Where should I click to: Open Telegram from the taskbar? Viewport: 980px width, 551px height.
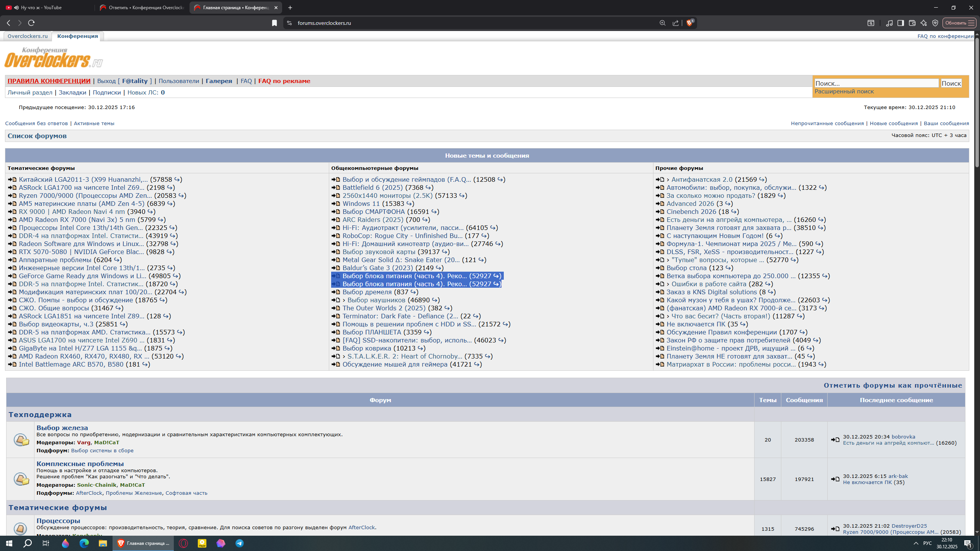tap(240, 543)
